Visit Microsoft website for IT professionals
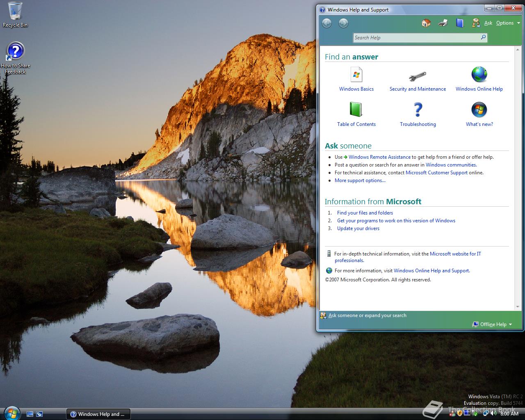 tap(455, 254)
